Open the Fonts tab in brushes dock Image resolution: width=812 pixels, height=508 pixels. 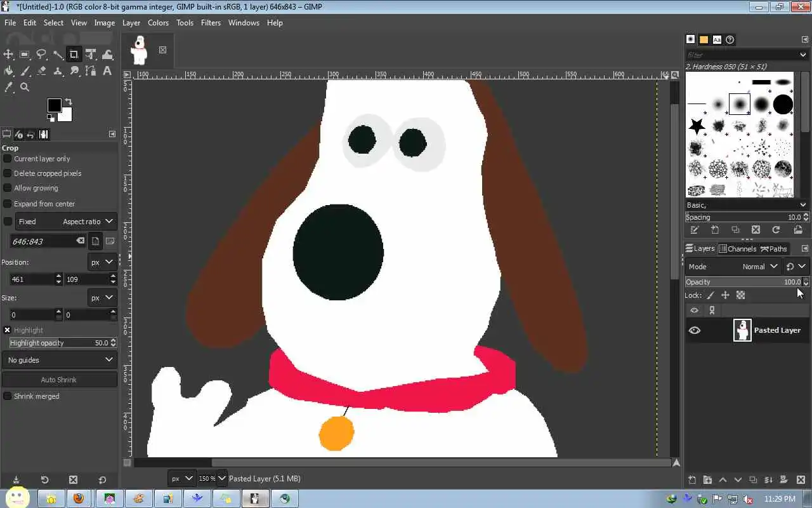pos(717,39)
